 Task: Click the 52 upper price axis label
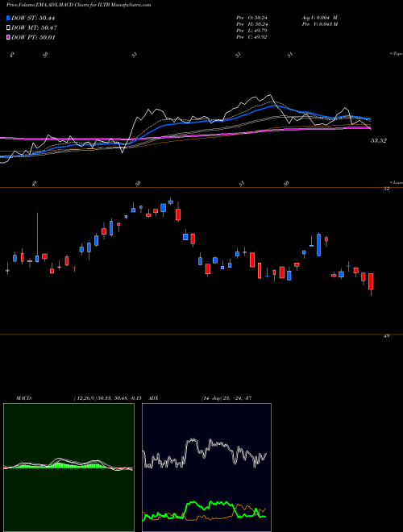coord(386,189)
